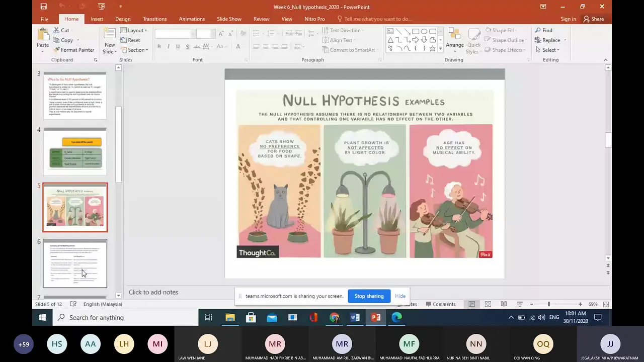Activate the Format Painter

pyautogui.click(x=73, y=50)
